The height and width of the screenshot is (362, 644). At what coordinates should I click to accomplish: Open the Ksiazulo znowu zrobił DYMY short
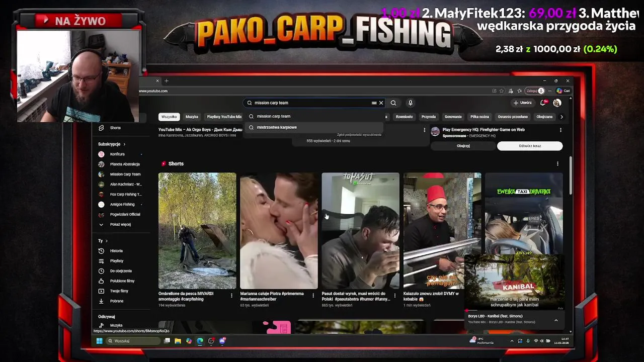442,231
